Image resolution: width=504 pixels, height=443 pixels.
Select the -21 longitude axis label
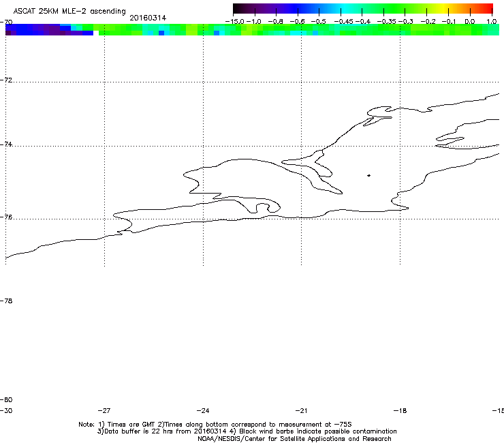tap(301, 410)
